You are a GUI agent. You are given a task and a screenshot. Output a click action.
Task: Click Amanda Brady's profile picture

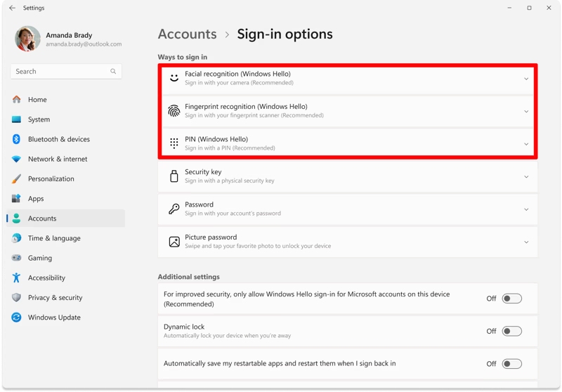pos(27,39)
